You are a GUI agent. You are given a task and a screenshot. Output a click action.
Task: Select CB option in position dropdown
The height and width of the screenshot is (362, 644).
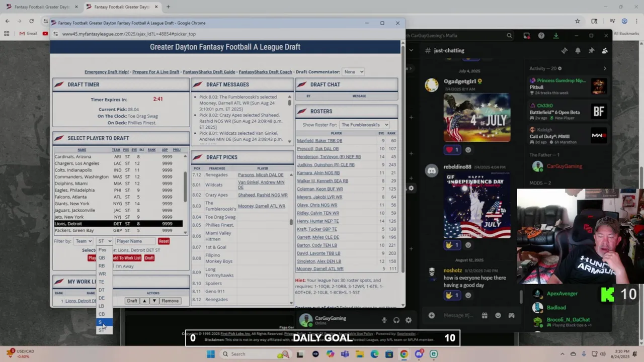pyautogui.click(x=102, y=314)
